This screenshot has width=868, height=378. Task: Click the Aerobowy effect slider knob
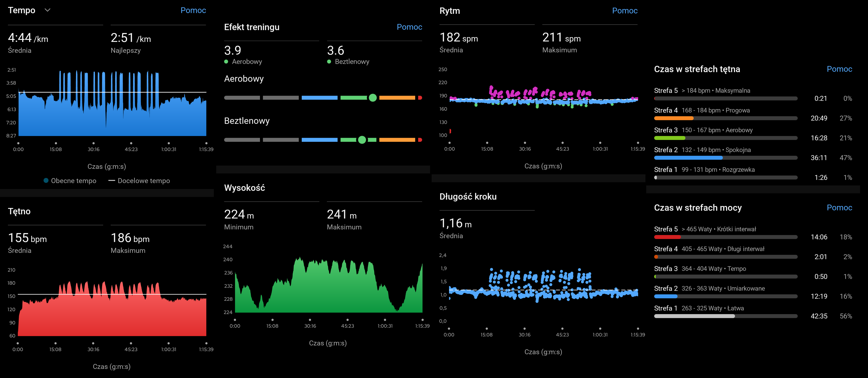(372, 98)
